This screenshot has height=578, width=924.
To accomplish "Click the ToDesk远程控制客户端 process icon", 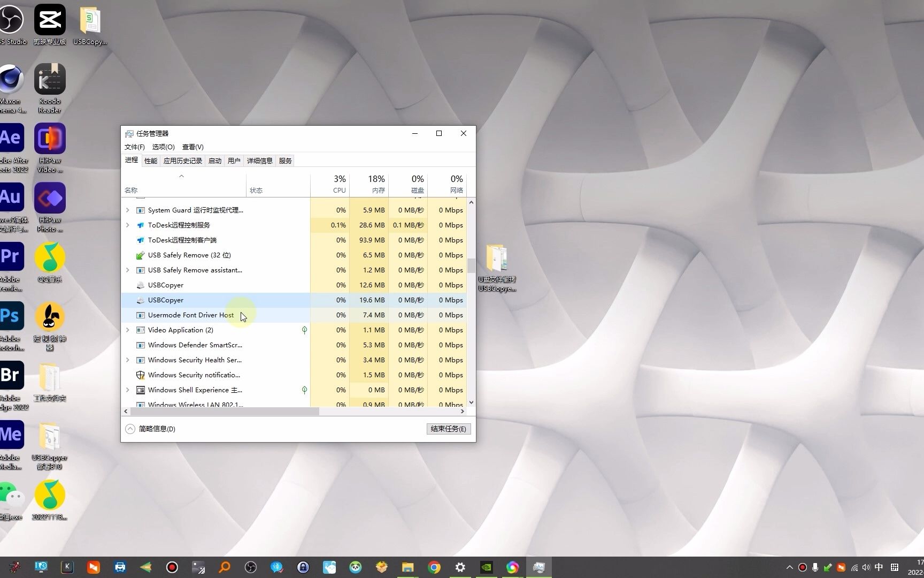I will [141, 240].
